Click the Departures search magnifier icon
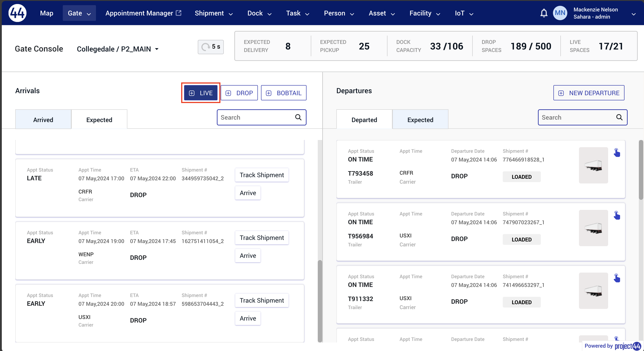The image size is (644, 351). click(x=619, y=117)
